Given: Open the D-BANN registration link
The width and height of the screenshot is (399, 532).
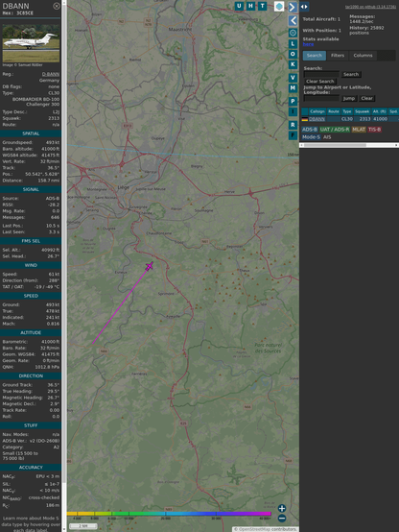Looking at the screenshot, I should [51, 74].
